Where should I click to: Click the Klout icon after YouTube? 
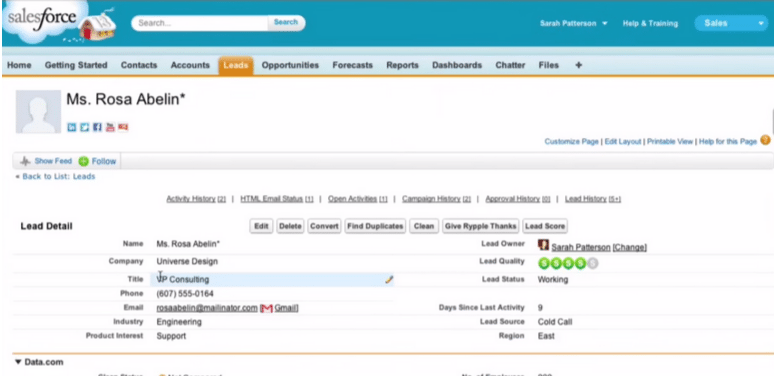(x=123, y=127)
